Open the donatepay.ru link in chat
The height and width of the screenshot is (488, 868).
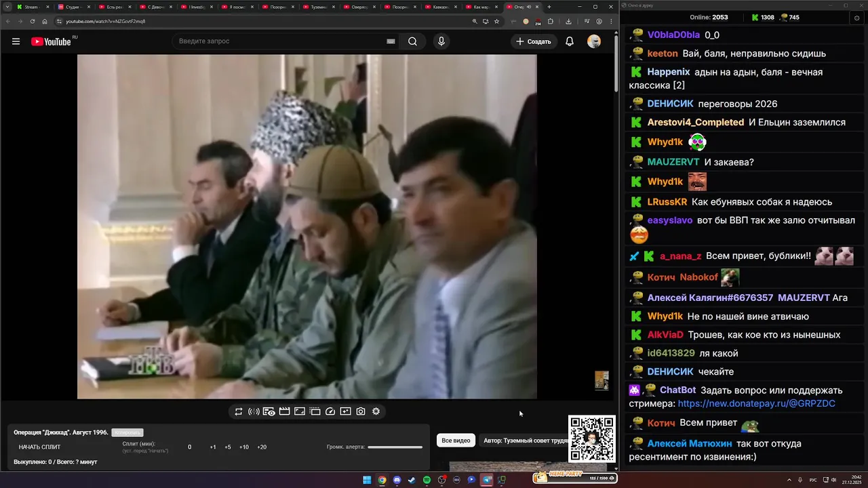pos(757,403)
